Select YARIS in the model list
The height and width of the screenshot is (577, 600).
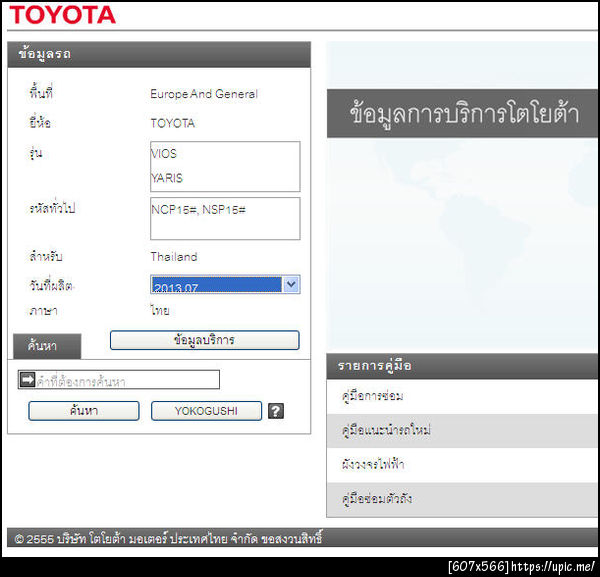(x=167, y=178)
